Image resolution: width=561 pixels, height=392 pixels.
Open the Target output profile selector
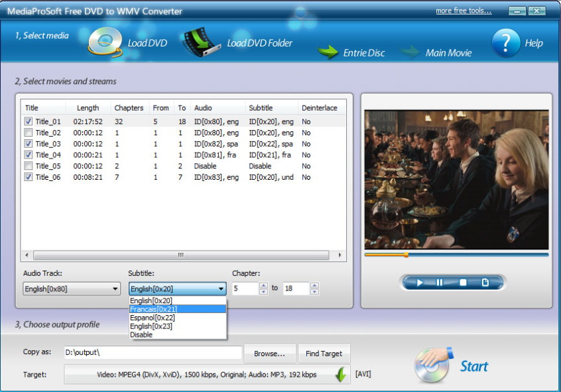(x=207, y=375)
